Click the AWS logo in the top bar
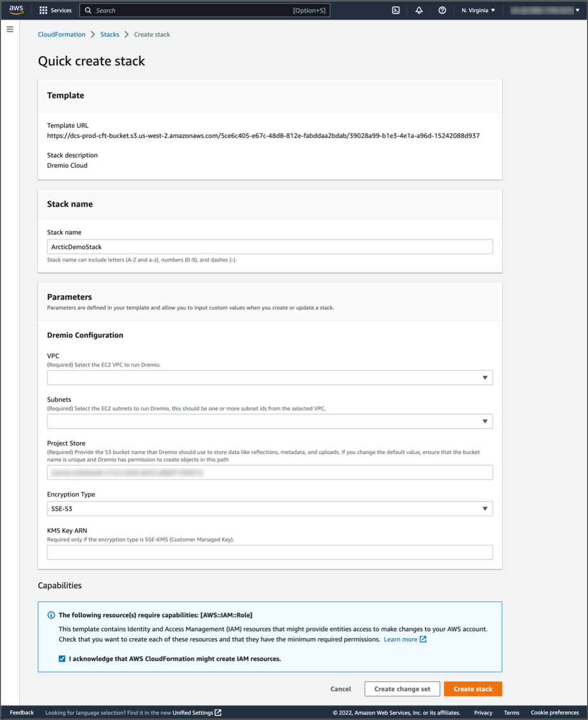 pyautogui.click(x=15, y=10)
